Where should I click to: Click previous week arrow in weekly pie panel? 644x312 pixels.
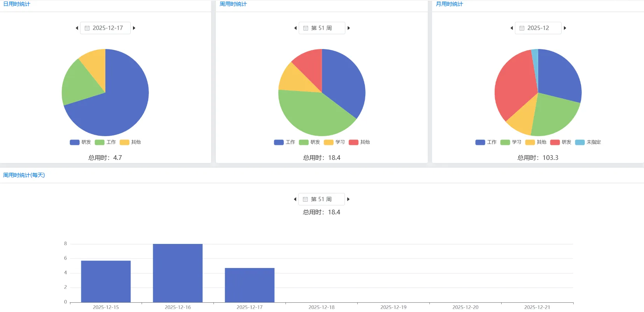[295, 28]
